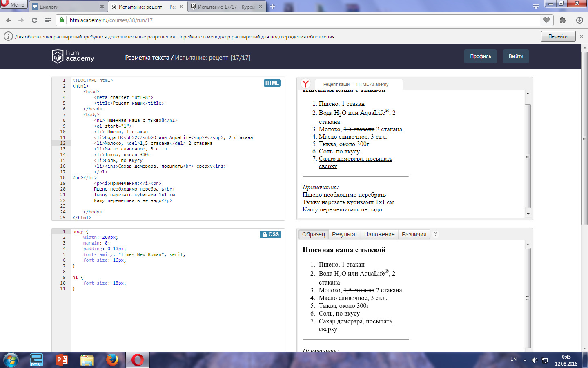588x368 pixels.
Task: Dismiss the extensions update notification bar
Action: [581, 36]
